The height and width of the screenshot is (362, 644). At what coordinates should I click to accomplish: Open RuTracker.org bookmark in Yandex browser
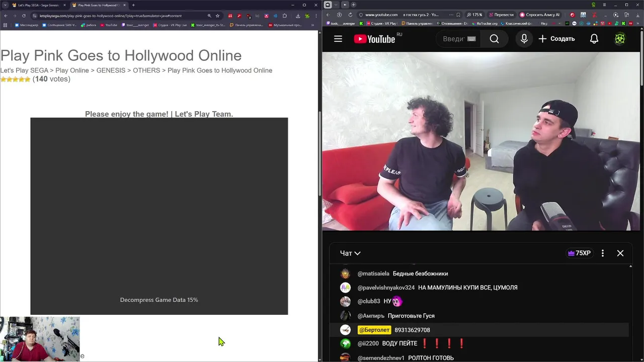point(484,23)
